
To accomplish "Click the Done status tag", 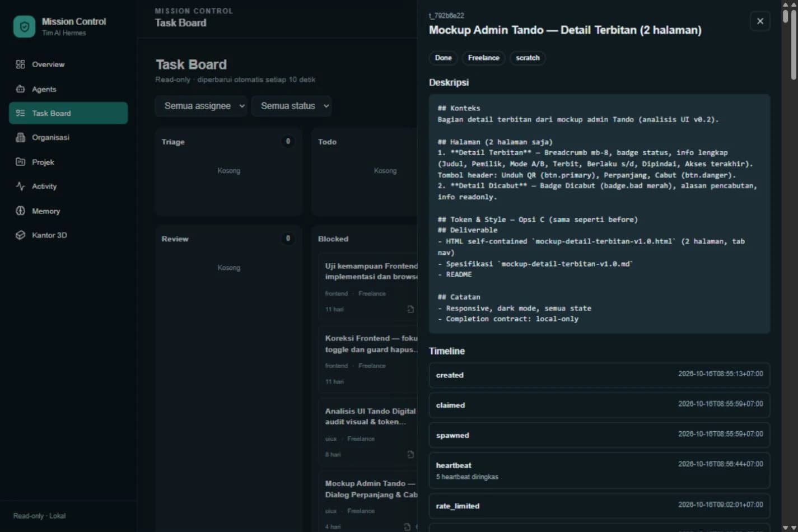I will pos(444,58).
